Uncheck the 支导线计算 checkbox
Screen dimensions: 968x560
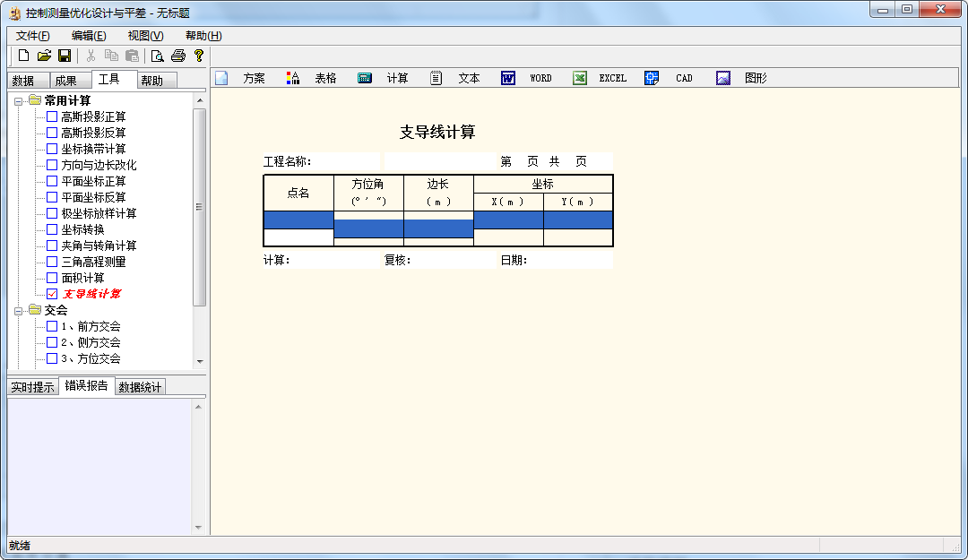(x=52, y=294)
